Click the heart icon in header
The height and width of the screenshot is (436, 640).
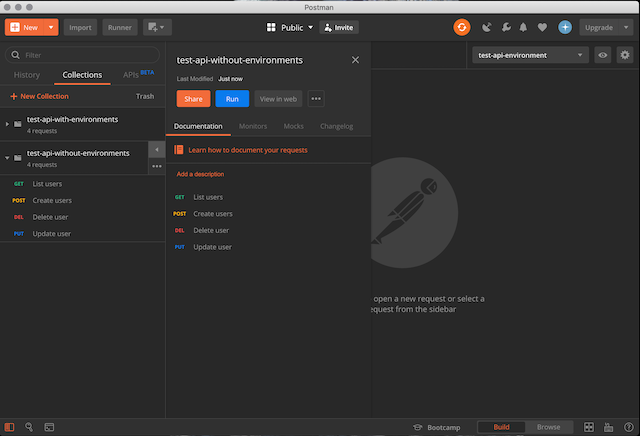click(542, 27)
